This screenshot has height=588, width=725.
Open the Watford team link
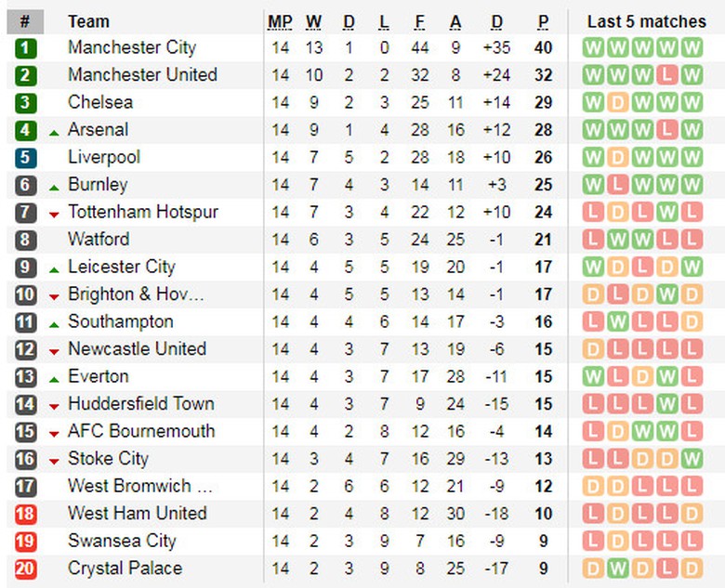click(x=99, y=240)
